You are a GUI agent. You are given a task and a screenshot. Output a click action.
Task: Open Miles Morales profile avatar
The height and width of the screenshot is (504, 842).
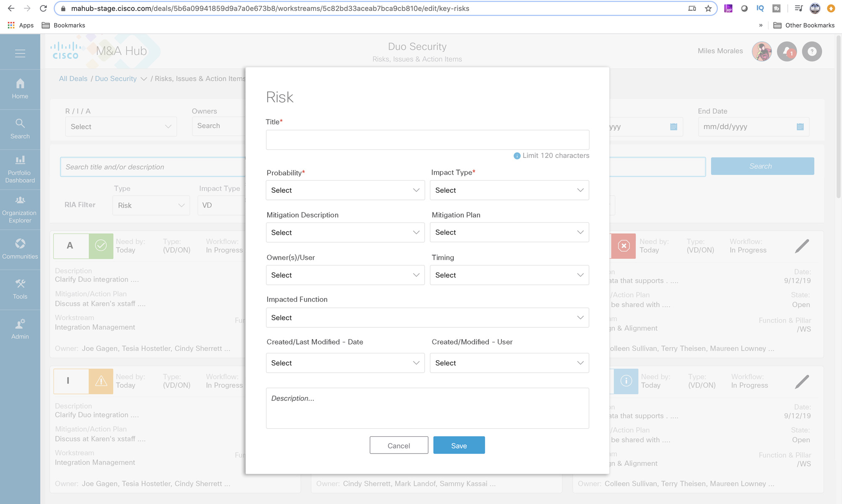(x=762, y=51)
